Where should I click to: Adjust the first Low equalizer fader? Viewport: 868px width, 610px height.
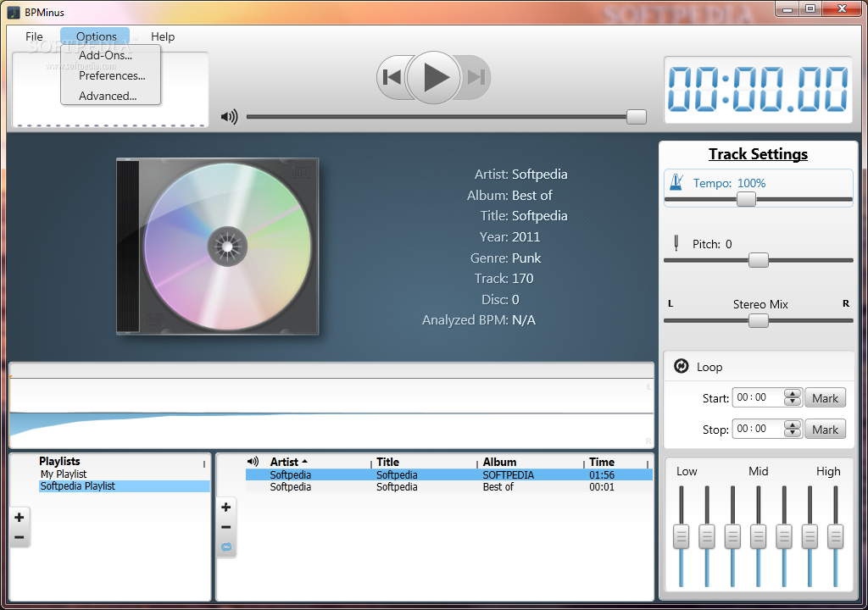click(x=681, y=536)
